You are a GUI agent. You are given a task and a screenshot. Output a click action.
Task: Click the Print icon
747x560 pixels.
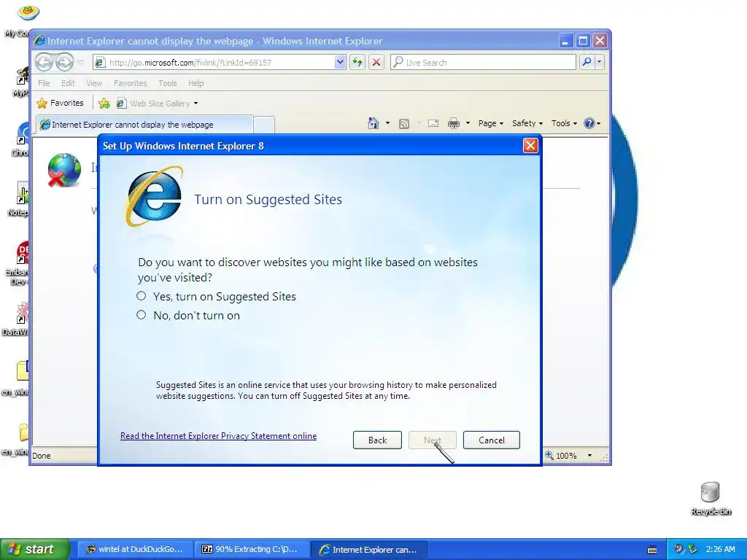pos(454,124)
